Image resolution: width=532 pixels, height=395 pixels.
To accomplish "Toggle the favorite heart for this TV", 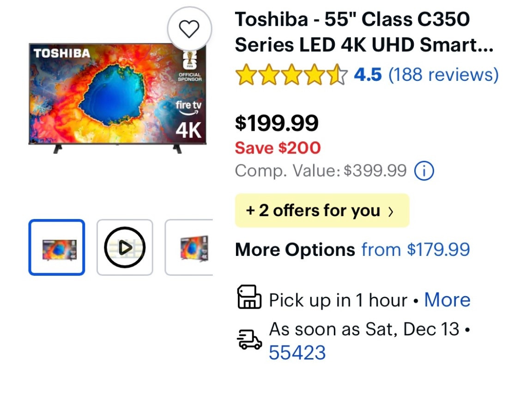I will pos(190,29).
